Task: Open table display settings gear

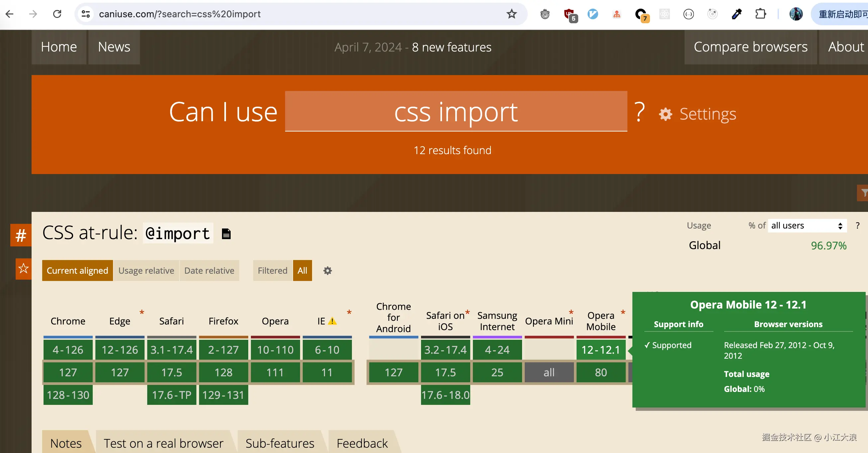Action: tap(327, 270)
